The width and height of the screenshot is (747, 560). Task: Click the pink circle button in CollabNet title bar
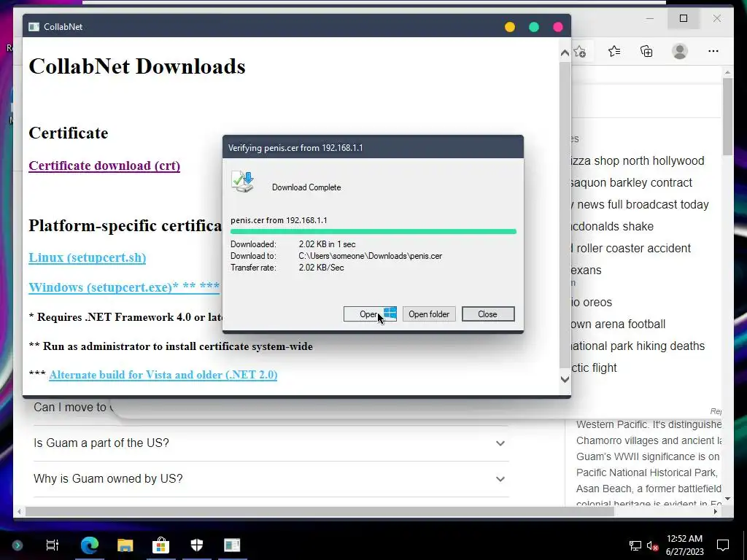(x=558, y=27)
